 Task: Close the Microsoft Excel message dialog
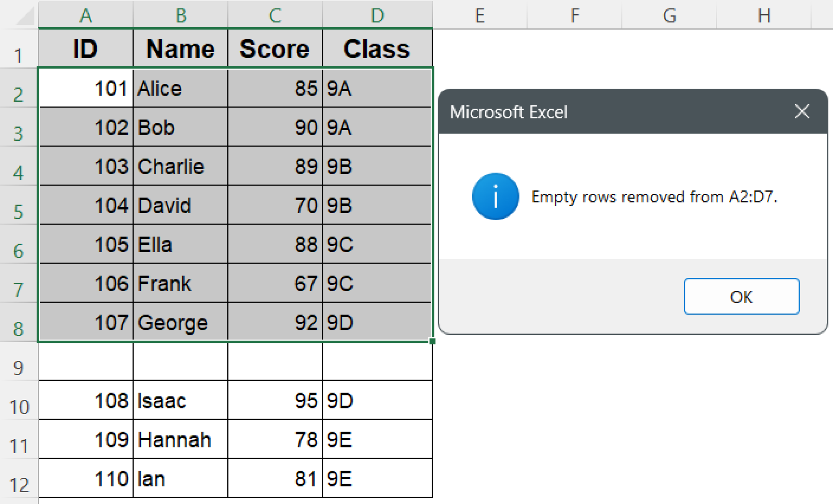pos(802,111)
